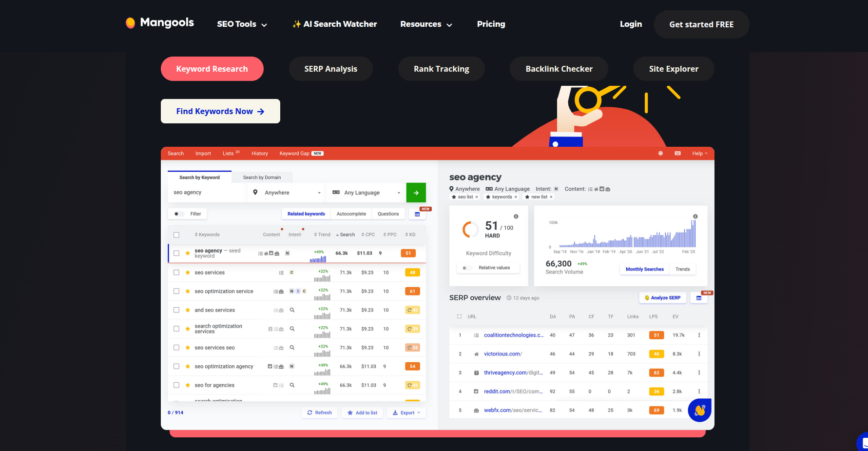
Task: Click Find Keywords Now button
Action: point(220,111)
